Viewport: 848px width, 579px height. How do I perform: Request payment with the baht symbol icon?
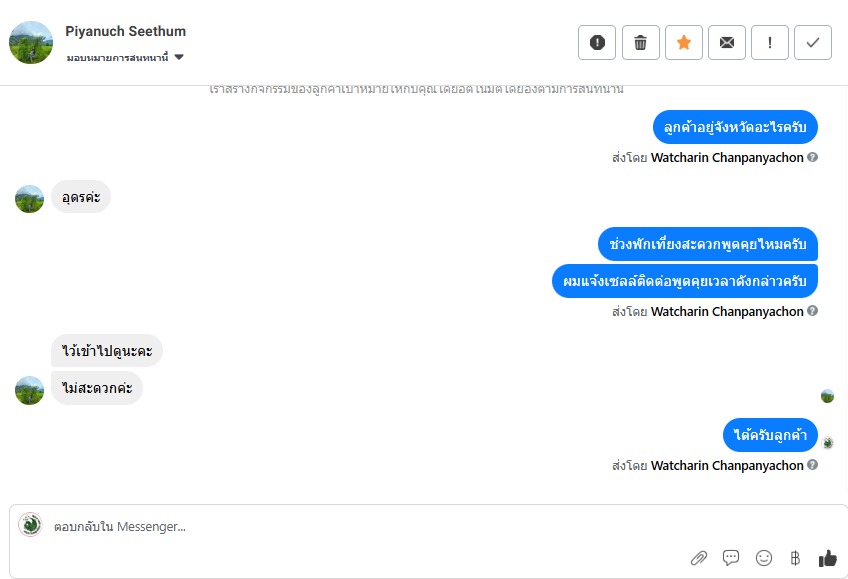795,558
